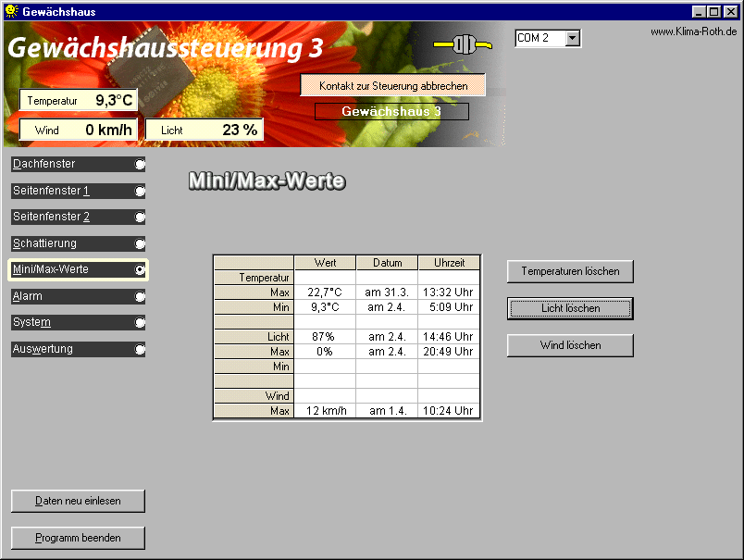The width and height of the screenshot is (744, 560).
Task: Click the Uhrzeit column header
Action: pyautogui.click(x=450, y=263)
